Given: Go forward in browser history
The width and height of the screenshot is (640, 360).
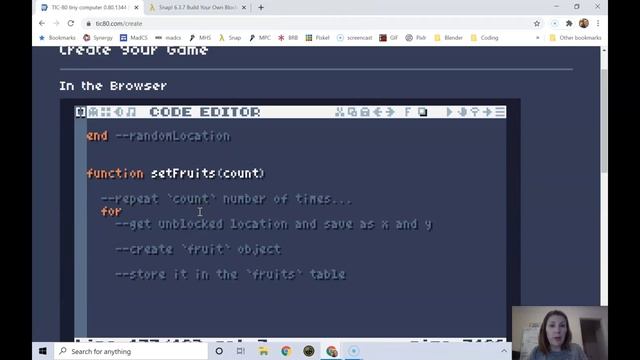Looking at the screenshot, I should (x=56, y=23).
